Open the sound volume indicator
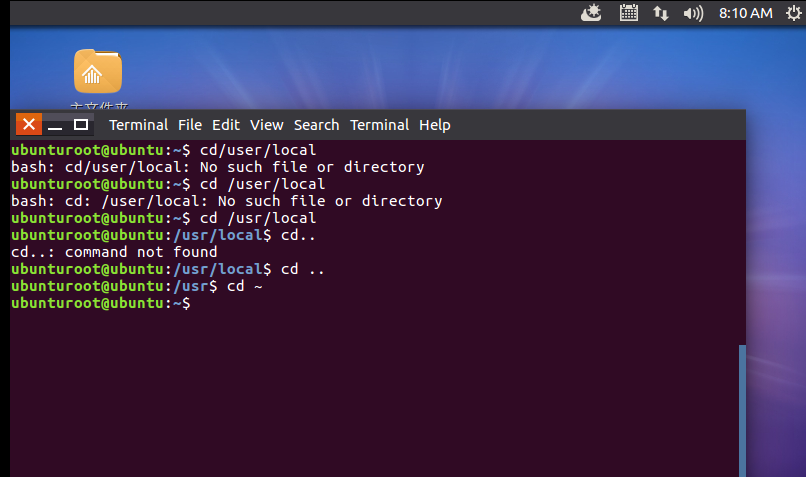The image size is (806, 477). coord(693,13)
